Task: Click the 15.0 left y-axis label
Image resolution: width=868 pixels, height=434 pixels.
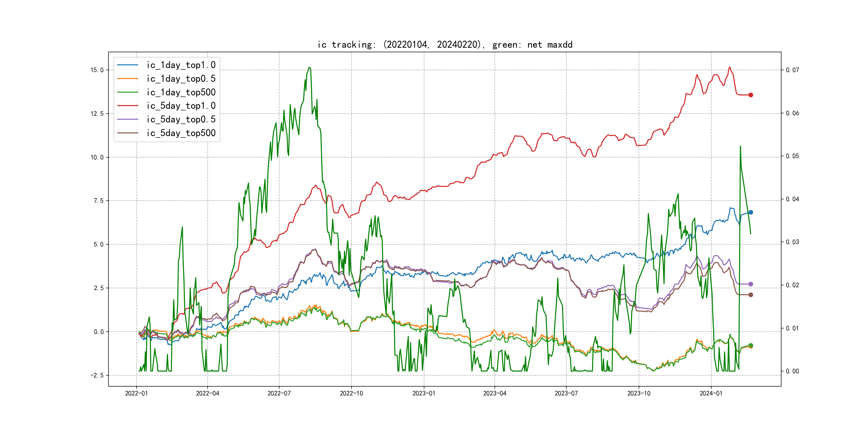Action: click(x=97, y=70)
